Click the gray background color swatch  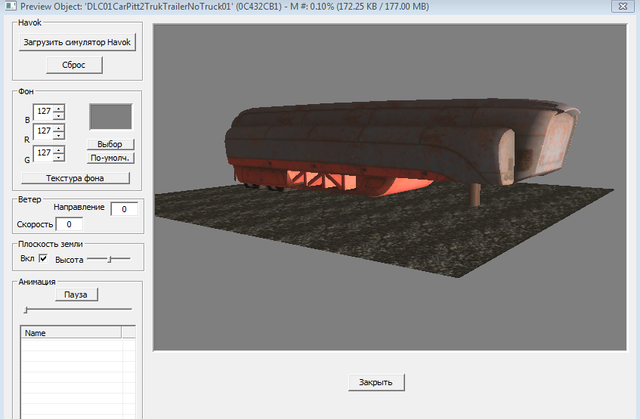111,117
